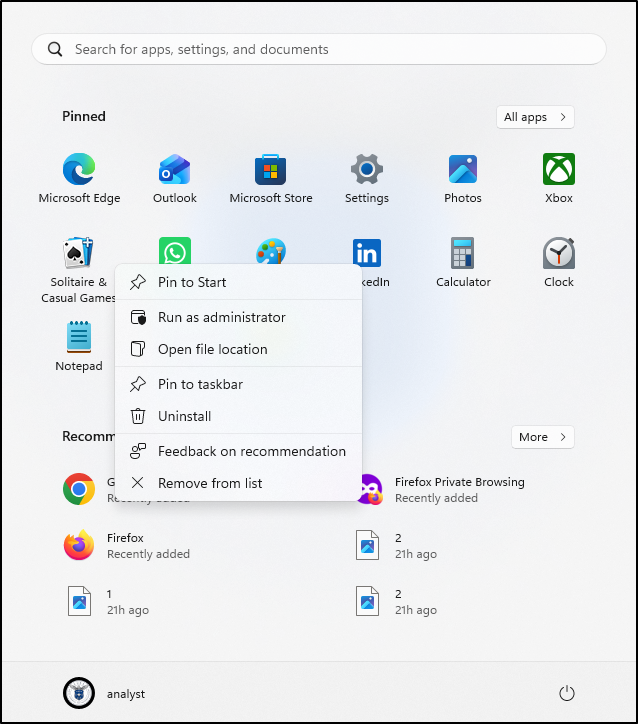
Task: Open the All apps list
Action: [535, 117]
